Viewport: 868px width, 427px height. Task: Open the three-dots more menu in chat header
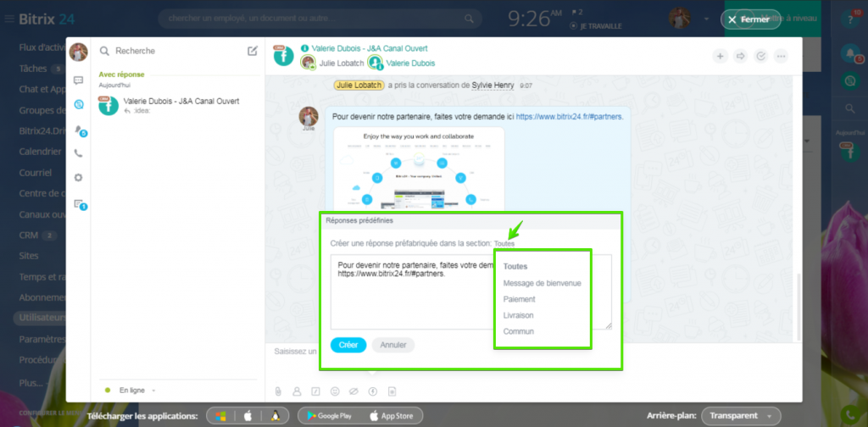781,56
